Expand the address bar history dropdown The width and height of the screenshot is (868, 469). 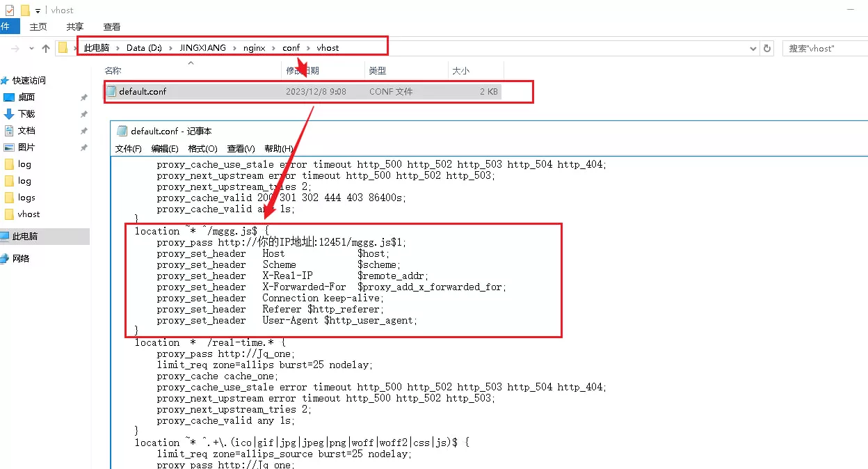(753, 49)
